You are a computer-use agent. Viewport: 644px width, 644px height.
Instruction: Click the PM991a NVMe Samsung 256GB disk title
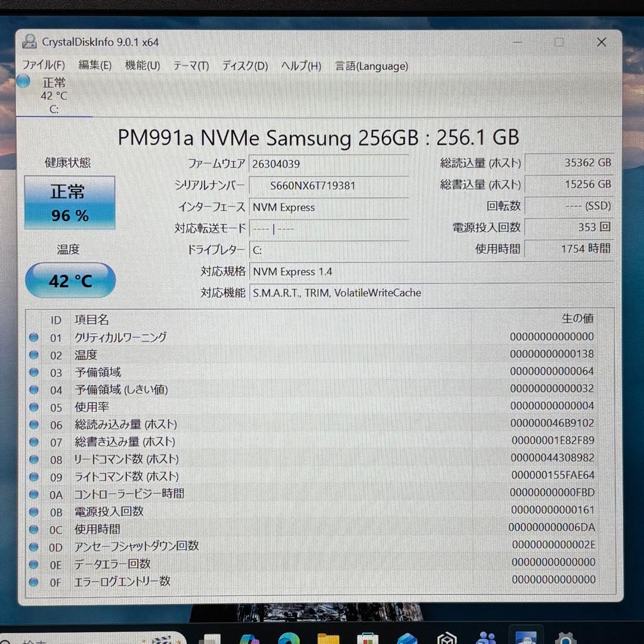pos(318,137)
